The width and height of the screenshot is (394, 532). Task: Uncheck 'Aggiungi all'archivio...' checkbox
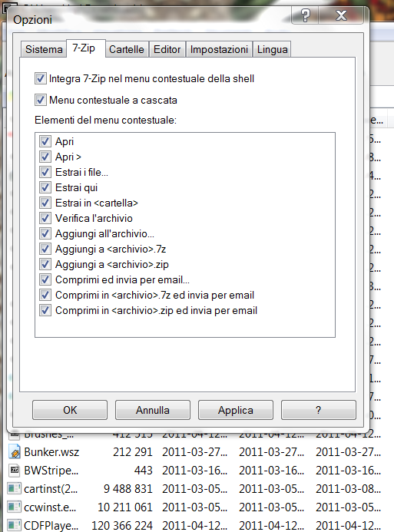click(x=45, y=233)
